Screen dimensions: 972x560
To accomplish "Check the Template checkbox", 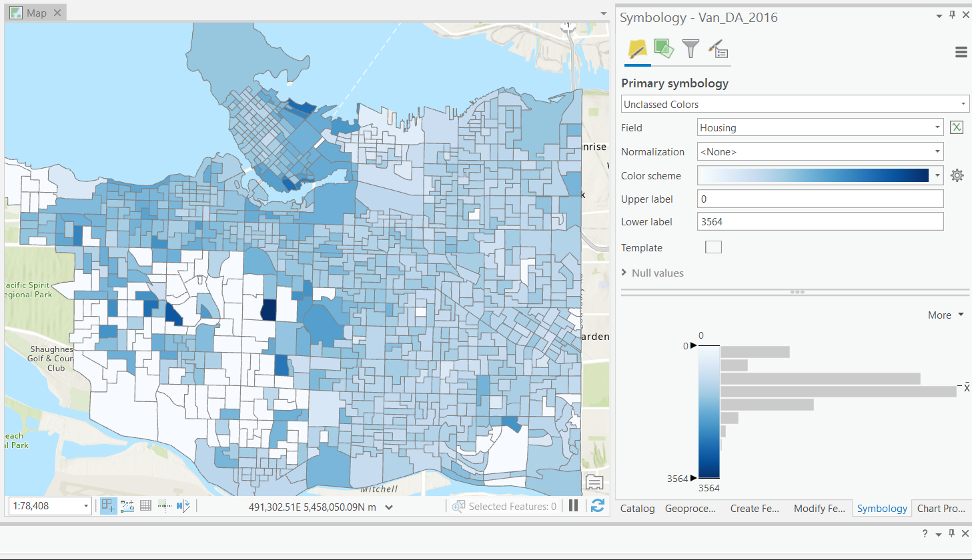I will pyautogui.click(x=713, y=247).
